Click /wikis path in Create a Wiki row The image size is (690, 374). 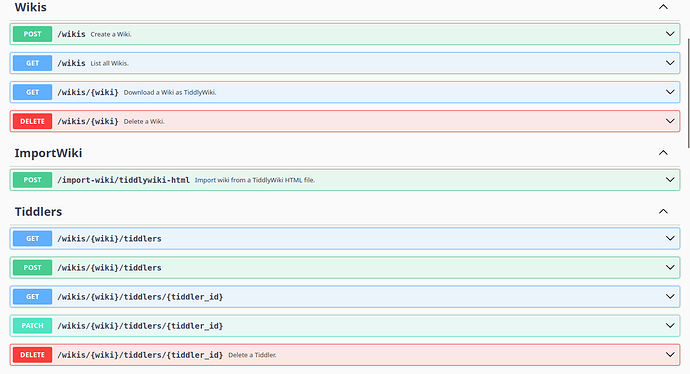[71, 34]
